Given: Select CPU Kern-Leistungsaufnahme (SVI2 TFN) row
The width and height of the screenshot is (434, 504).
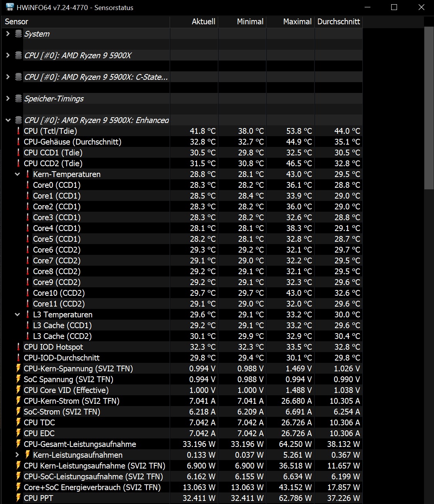Looking at the screenshot, I should pos(182,465).
